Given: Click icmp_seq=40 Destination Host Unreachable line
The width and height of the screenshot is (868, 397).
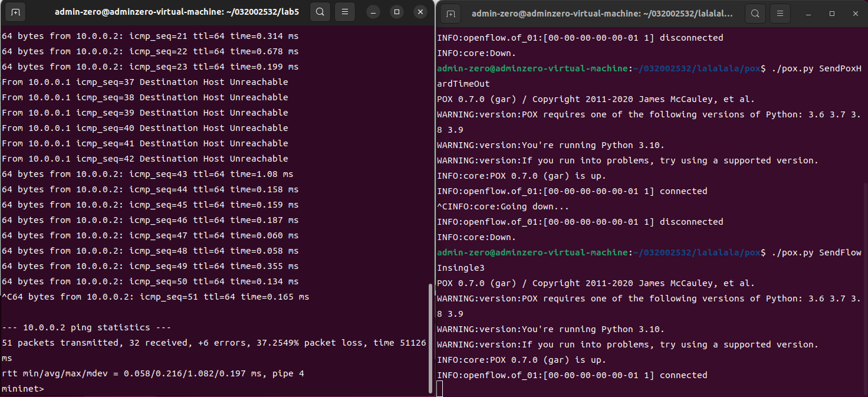Looking at the screenshot, I should (145, 128).
